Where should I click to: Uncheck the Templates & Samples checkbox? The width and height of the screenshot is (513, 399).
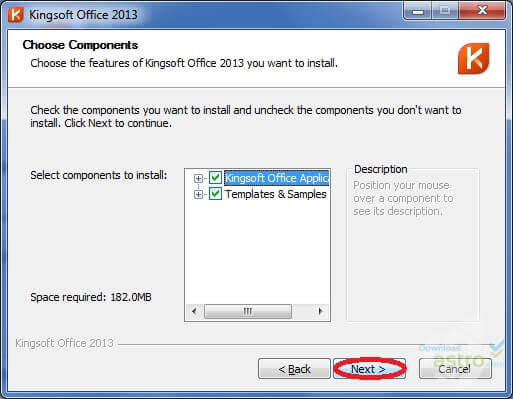point(215,194)
